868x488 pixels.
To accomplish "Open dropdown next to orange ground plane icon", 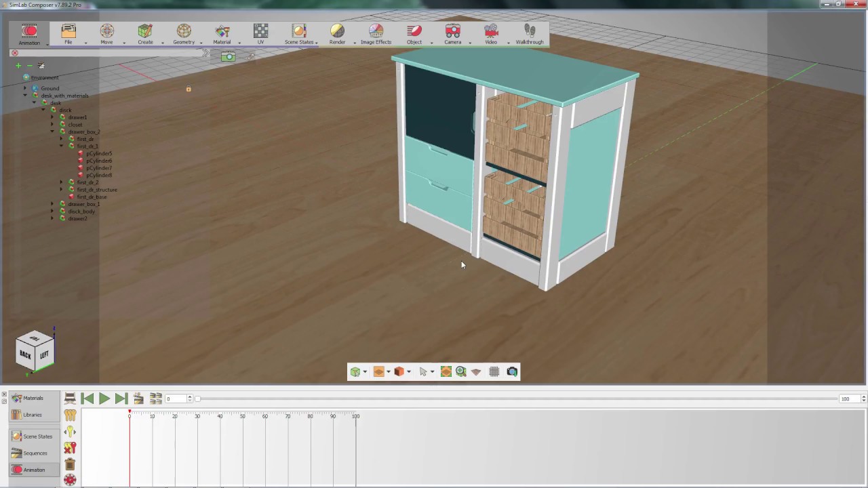I will 388,372.
